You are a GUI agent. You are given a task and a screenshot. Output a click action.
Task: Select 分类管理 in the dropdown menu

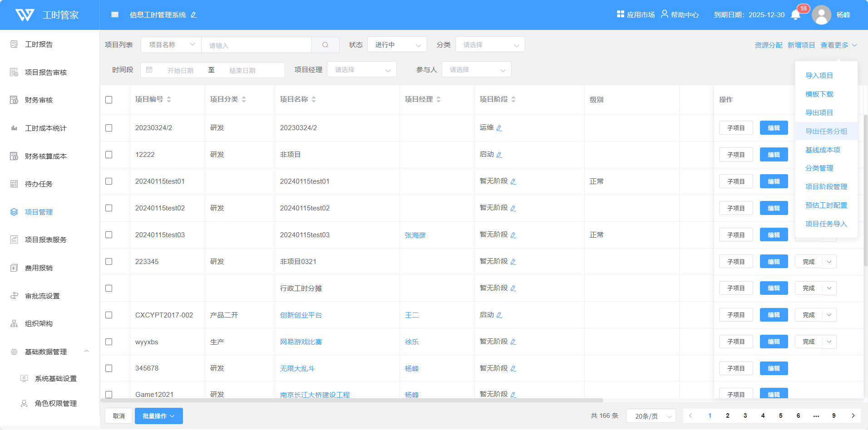click(x=819, y=168)
